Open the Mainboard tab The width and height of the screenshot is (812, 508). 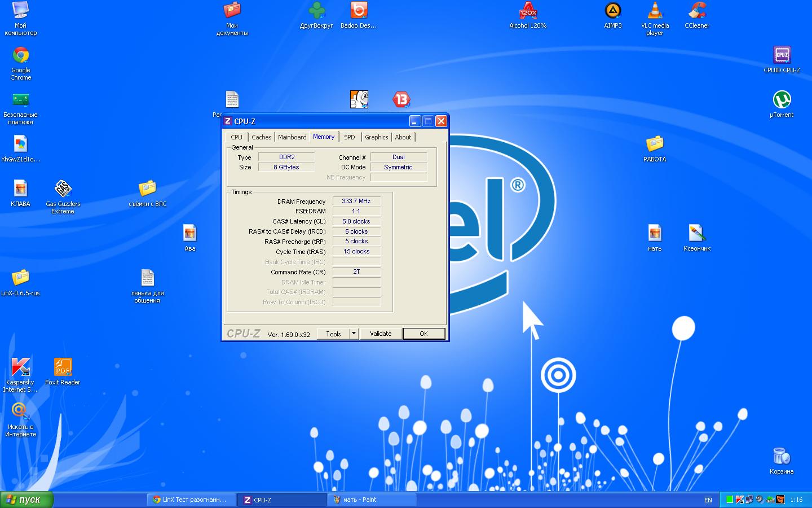point(292,137)
